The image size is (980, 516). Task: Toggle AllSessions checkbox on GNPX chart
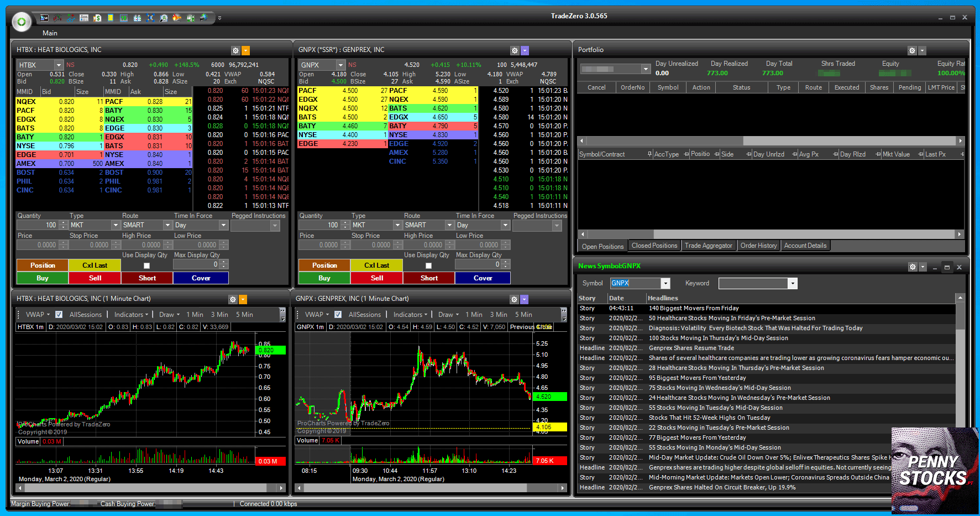click(338, 315)
